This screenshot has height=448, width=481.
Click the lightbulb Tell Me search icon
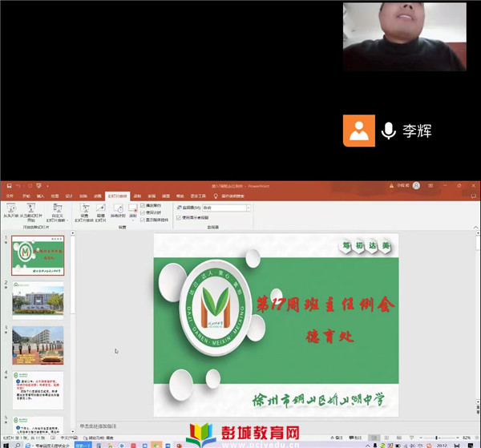click(216, 196)
